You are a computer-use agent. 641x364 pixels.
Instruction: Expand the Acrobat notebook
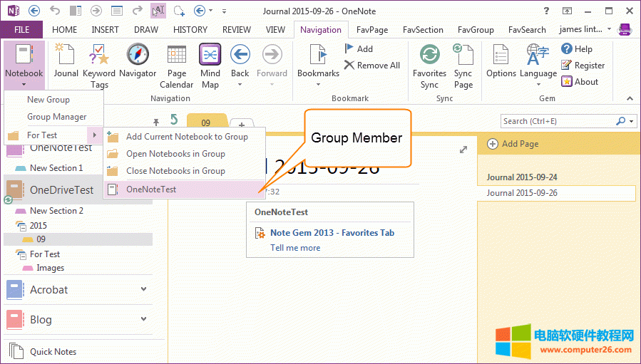(143, 289)
